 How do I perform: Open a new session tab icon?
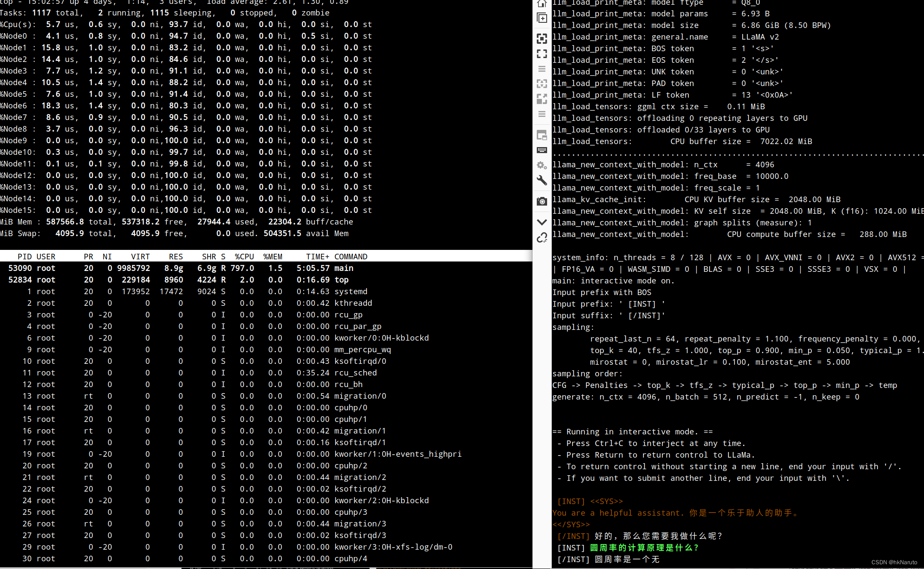(542, 18)
